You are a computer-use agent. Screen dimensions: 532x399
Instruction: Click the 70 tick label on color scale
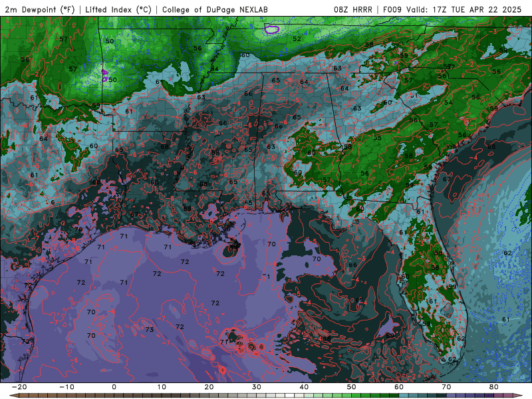[x=446, y=387]
